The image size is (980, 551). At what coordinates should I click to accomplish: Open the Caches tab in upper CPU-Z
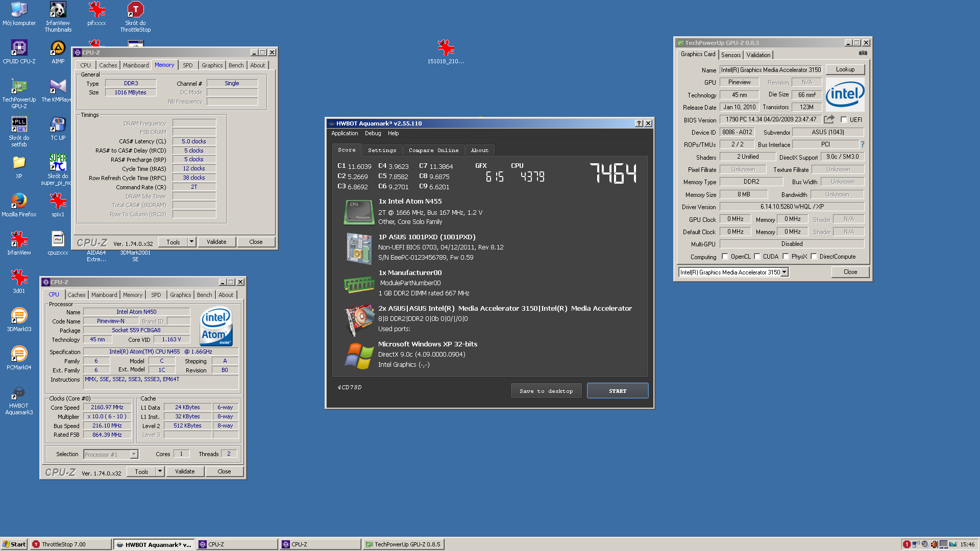coord(108,65)
